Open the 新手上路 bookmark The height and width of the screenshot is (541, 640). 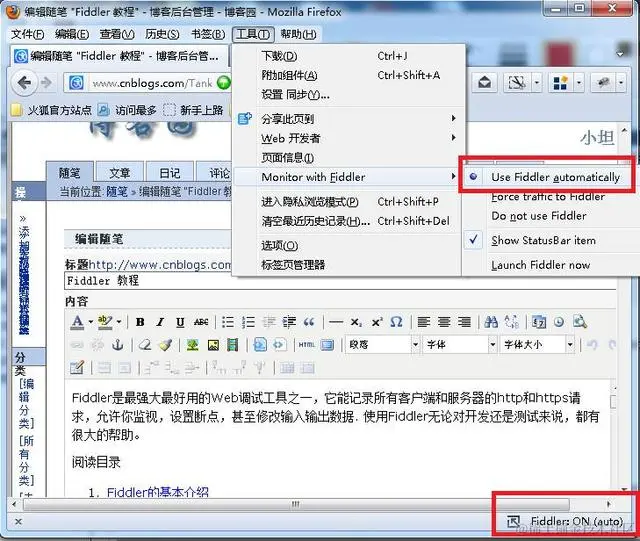pyautogui.click(x=193, y=110)
